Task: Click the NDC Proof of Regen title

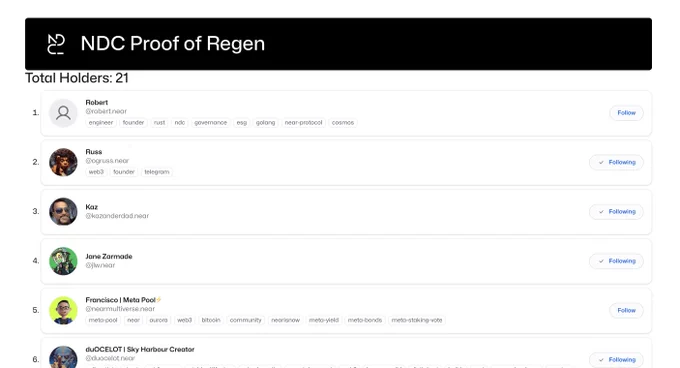Action: tap(173, 44)
